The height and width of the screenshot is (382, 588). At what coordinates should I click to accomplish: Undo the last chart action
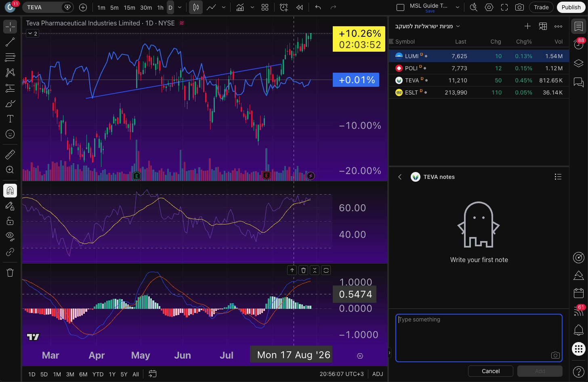tap(318, 7)
